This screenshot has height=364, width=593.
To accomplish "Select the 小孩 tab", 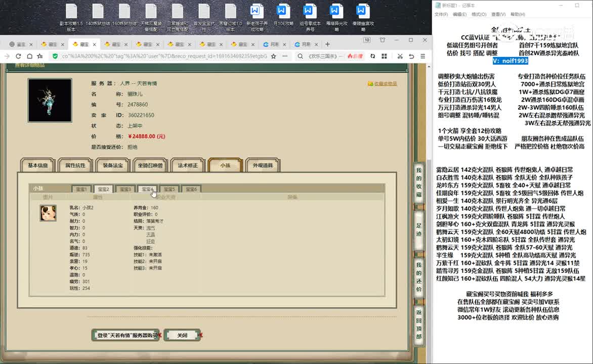I will click(x=225, y=165).
